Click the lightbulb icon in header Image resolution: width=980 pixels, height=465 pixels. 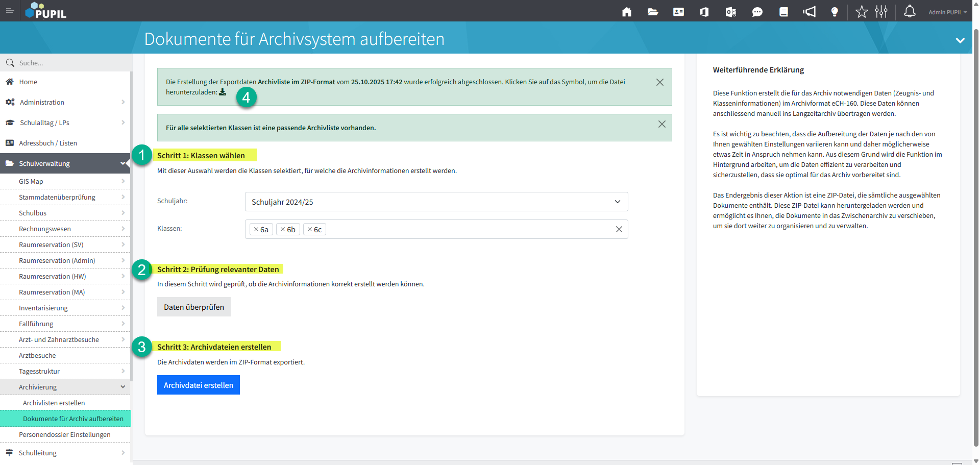pos(835,12)
